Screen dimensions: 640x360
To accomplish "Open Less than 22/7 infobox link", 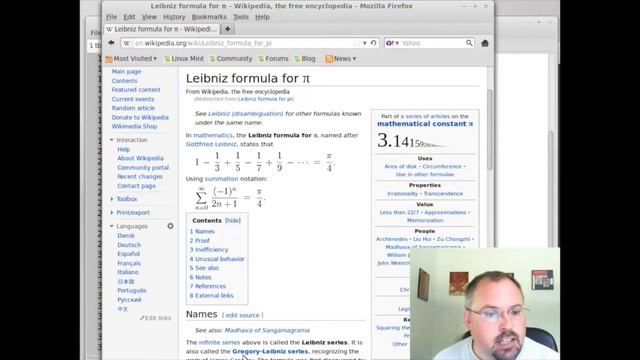I will pyautogui.click(x=400, y=212).
